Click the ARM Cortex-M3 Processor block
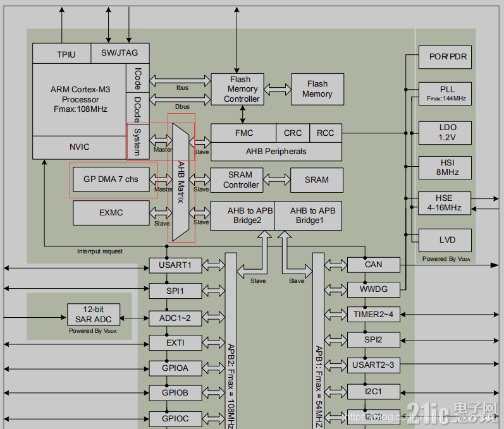This screenshot has width=504, height=429. tap(80, 100)
